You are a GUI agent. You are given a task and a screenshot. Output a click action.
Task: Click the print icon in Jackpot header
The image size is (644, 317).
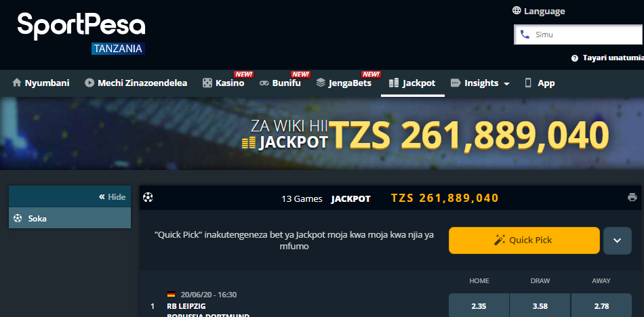[x=632, y=198]
